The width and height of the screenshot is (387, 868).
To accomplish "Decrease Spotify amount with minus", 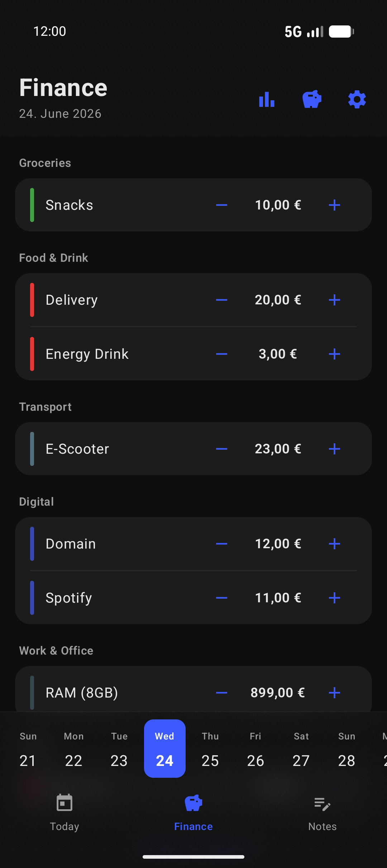I will point(221,598).
